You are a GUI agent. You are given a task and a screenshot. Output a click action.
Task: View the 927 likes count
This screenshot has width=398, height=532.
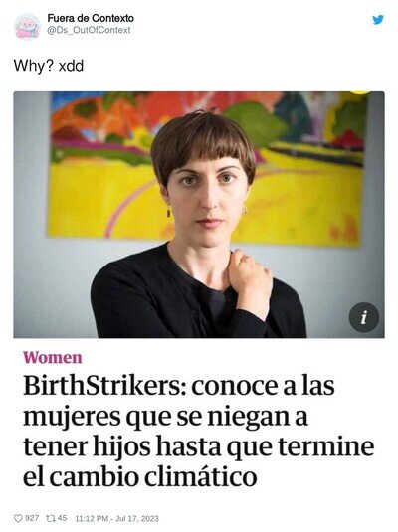tap(32, 518)
